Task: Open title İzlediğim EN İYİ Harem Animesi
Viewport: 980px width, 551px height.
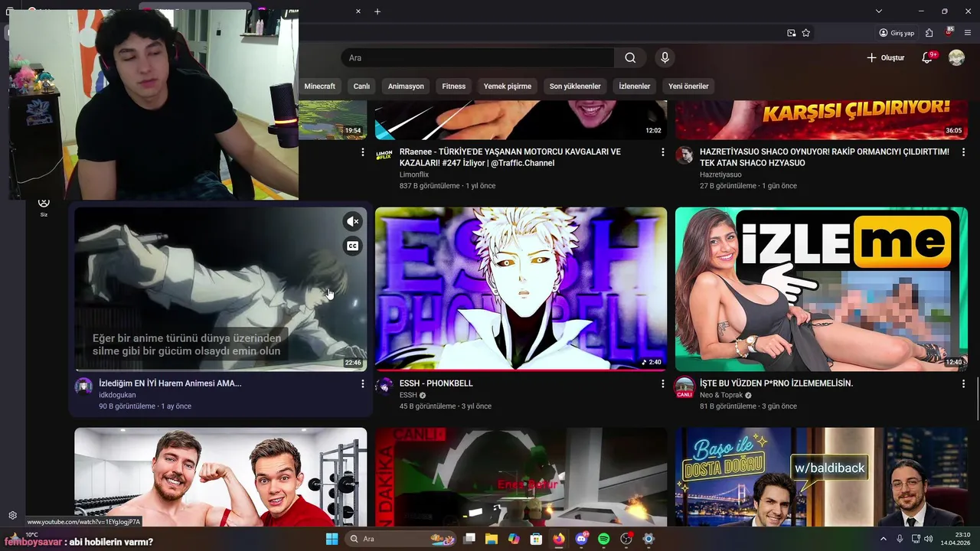Action: point(170,383)
